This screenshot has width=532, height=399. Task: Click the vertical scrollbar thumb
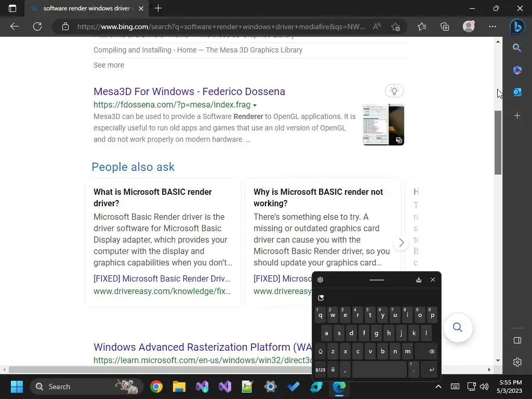(x=498, y=142)
